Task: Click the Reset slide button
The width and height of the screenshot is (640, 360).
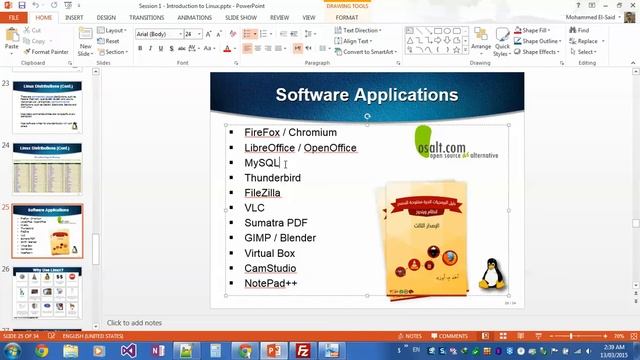Action: (109, 41)
